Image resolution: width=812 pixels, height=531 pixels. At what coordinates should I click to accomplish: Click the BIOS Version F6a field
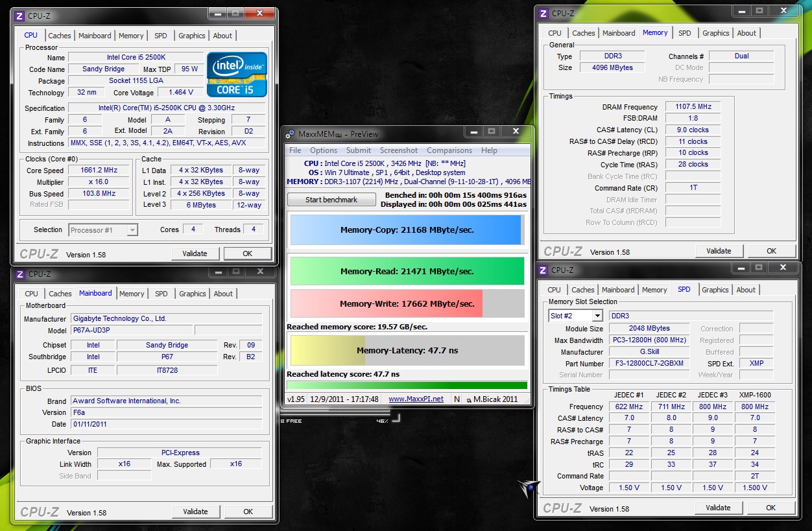[166, 412]
